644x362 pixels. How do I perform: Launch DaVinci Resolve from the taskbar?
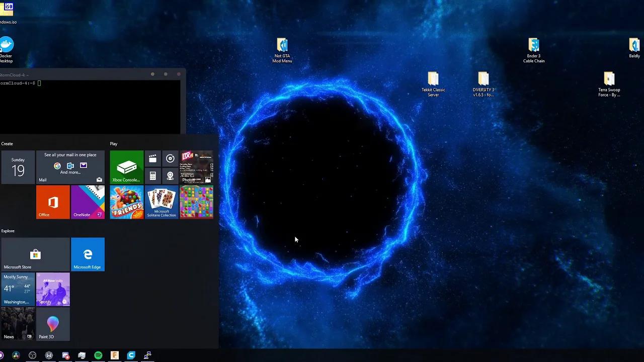(17, 355)
